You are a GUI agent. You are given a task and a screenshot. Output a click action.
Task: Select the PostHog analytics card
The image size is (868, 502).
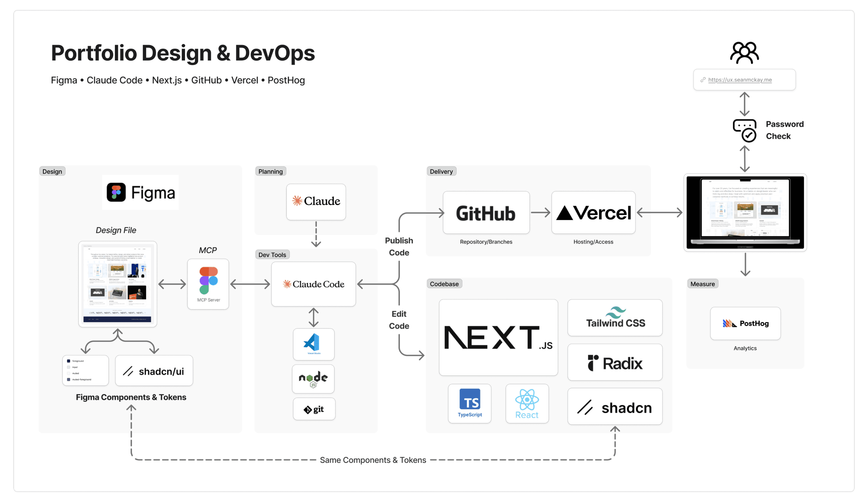[x=746, y=324]
